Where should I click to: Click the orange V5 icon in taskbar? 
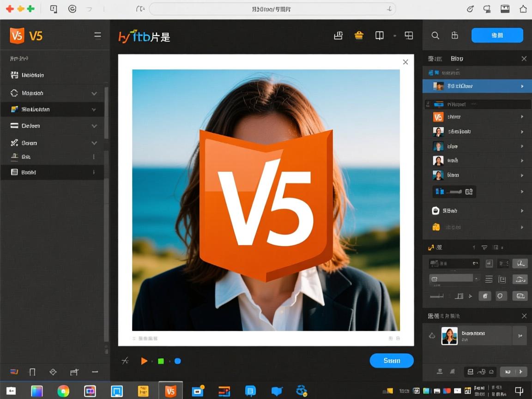pyautogui.click(x=170, y=391)
